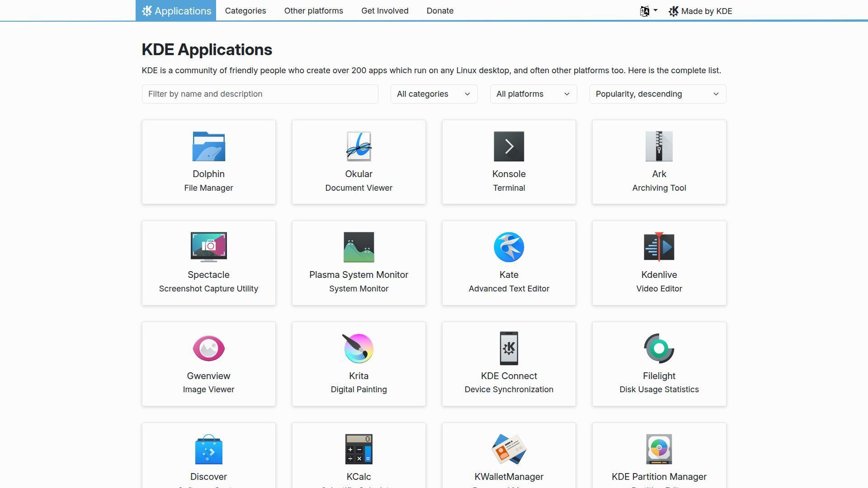Open the language selector dropdown
The height and width of the screenshot is (488, 868).
648,11
